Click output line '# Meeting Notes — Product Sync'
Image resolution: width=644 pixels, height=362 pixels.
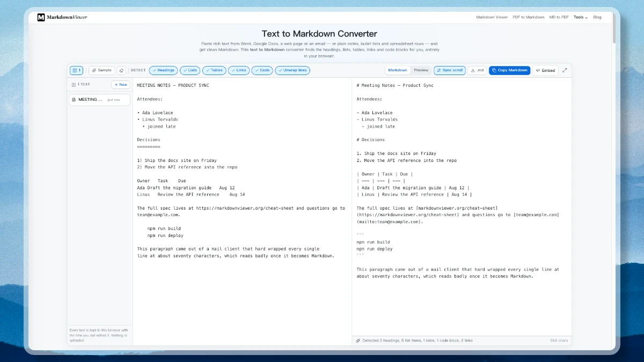pyautogui.click(x=395, y=85)
